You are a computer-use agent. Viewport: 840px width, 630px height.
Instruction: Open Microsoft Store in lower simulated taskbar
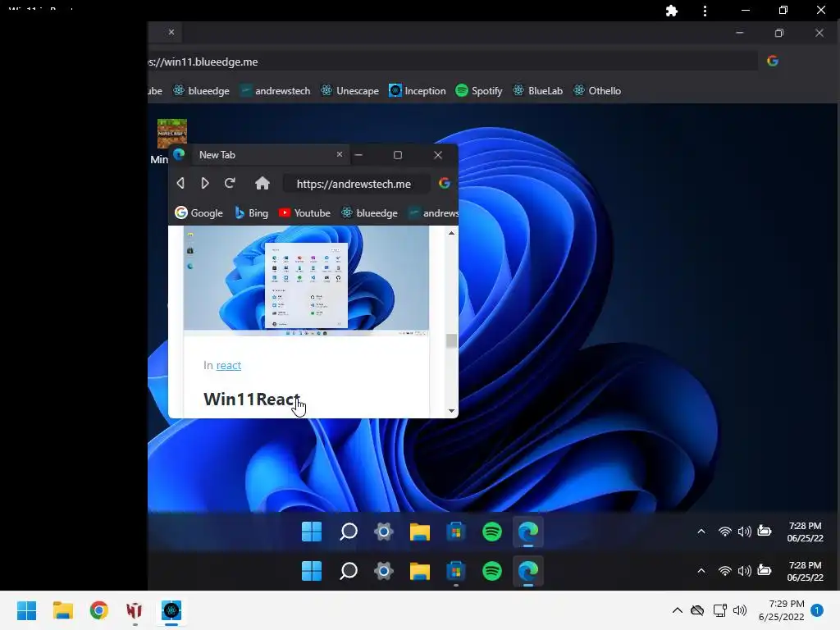pos(456,571)
